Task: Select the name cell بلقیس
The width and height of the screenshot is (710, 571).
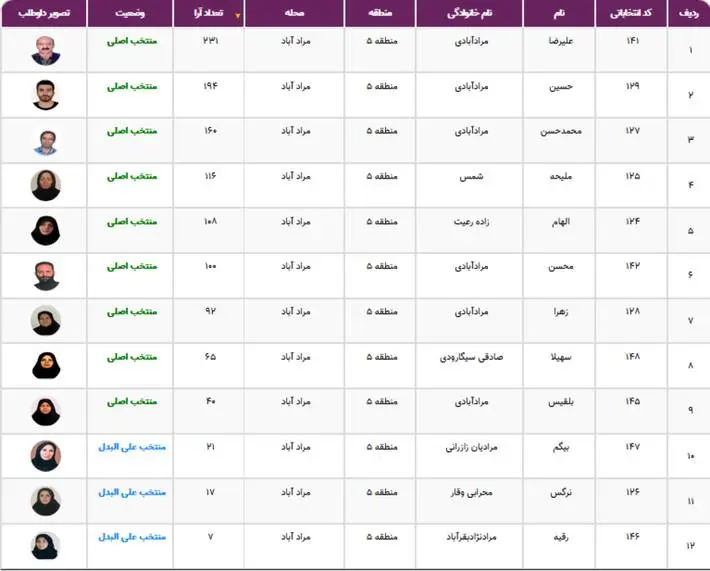Action: pos(561,402)
